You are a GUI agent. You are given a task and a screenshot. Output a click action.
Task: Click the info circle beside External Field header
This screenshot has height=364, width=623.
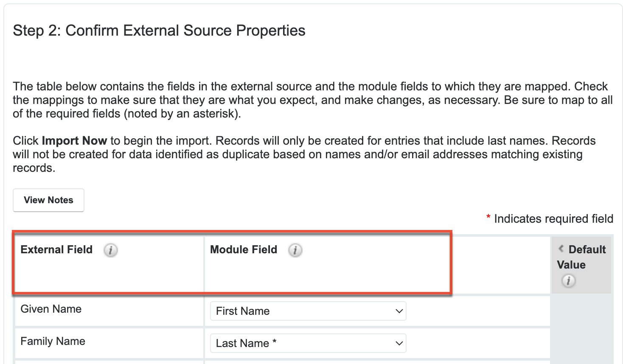click(x=111, y=251)
